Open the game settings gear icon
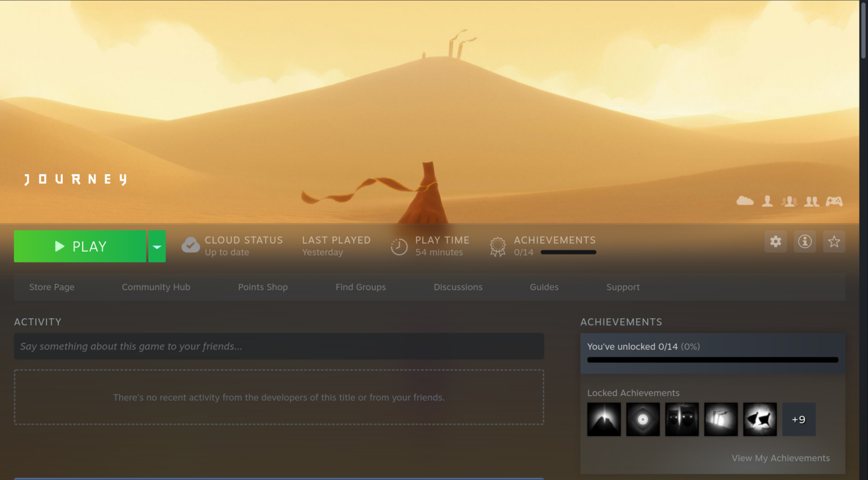868x480 pixels. pyautogui.click(x=775, y=241)
